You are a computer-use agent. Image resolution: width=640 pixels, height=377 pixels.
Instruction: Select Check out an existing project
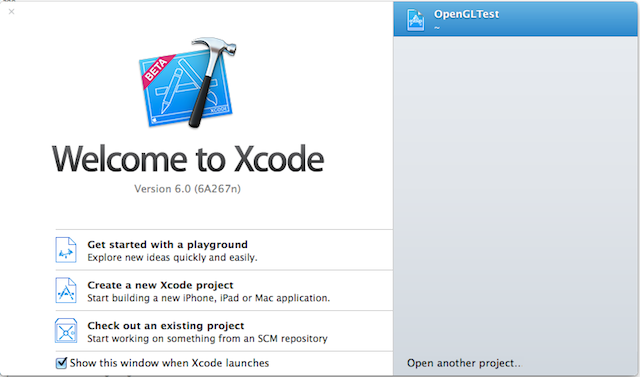(224, 331)
